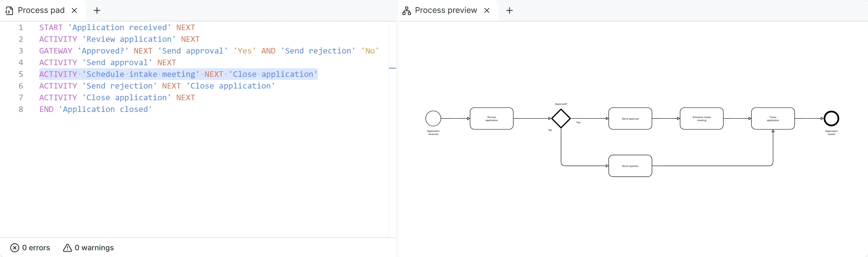The image size is (868, 257).
Task: Click the GATEWAY keyword on line 3
Action: pyautogui.click(x=56, y=51)
